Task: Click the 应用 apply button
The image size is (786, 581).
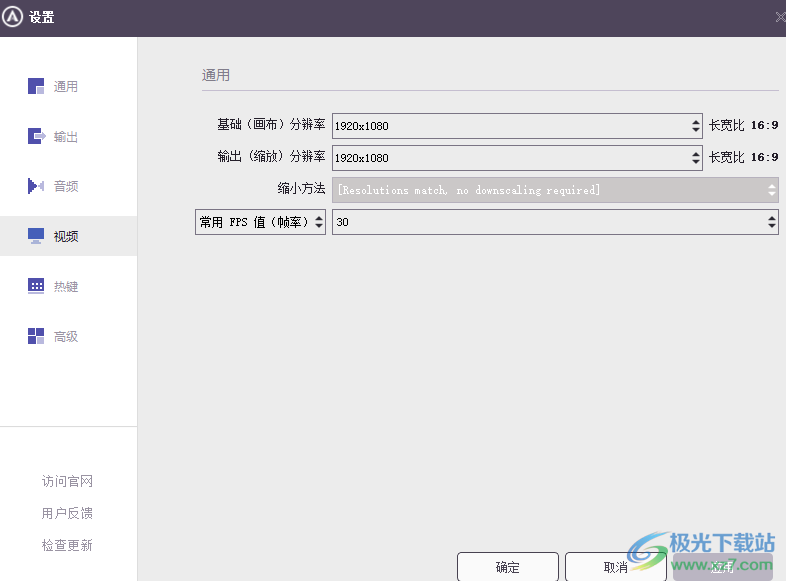Action: click(x=722, y=567)
